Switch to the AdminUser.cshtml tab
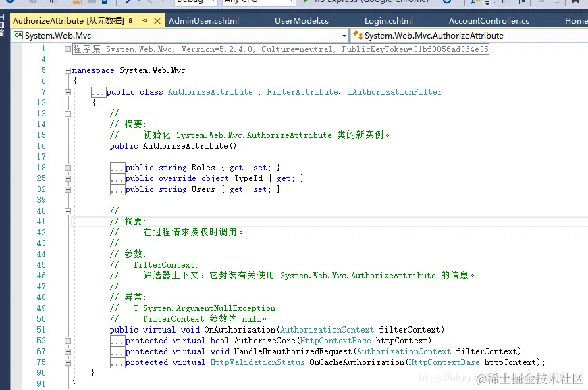588x390 pixels. pos(204,21)
